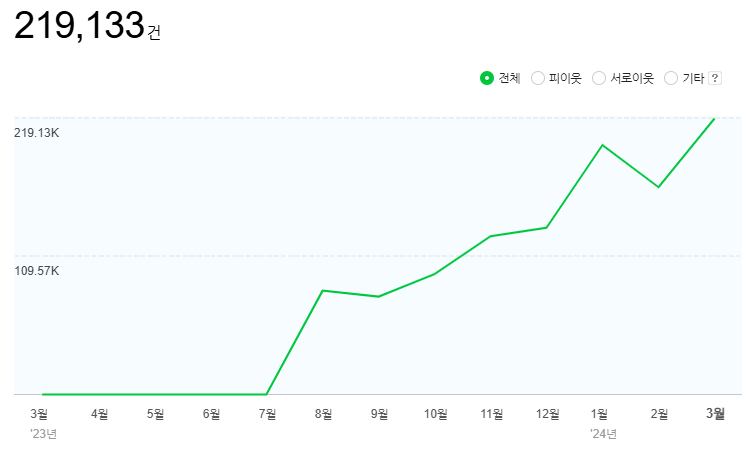
Task: Click the 219.13K y-axis label
Action: point(36,133)
